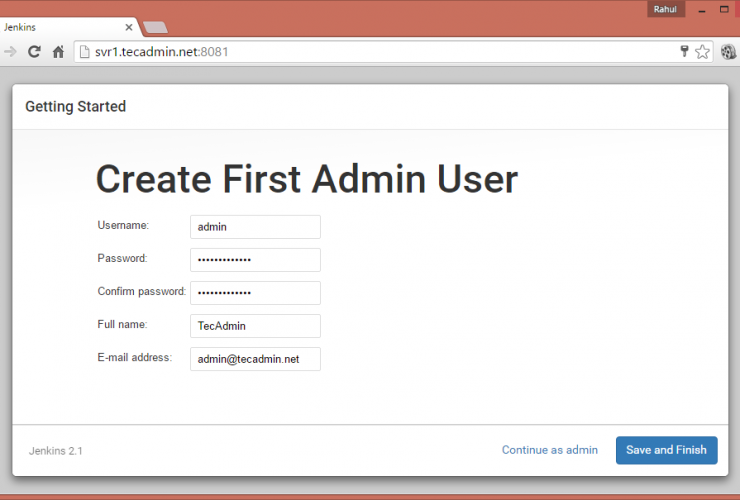Close the Jenkins tab

129,27
